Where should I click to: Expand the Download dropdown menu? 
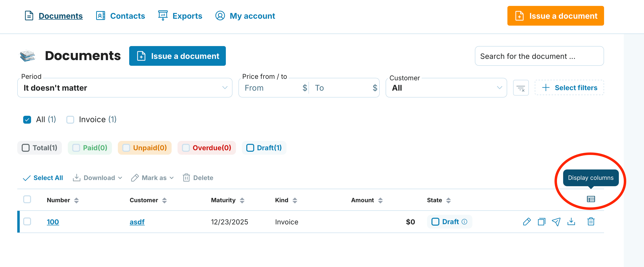tap(97, 178)
